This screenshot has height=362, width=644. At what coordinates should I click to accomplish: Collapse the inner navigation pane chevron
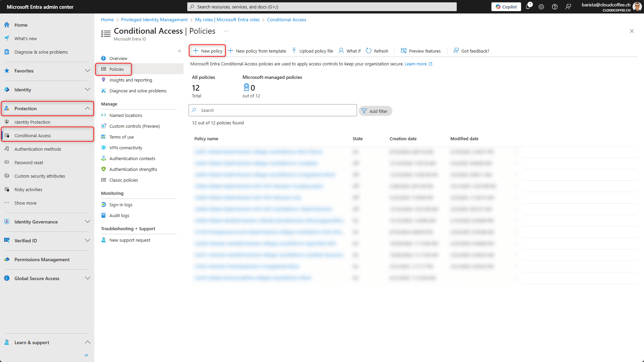(x=180, y=51)
